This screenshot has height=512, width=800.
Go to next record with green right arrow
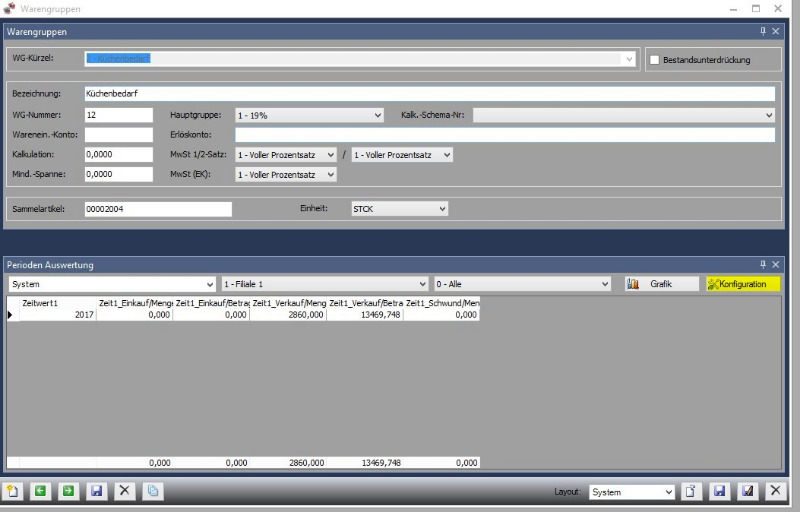click(x=68, y=491)
